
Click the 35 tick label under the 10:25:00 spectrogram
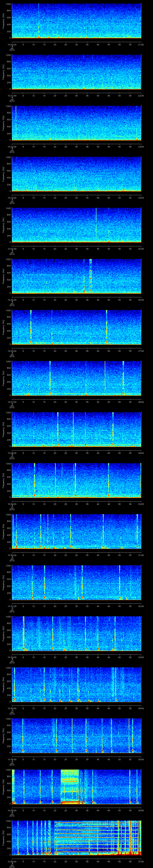coord(87,300)
